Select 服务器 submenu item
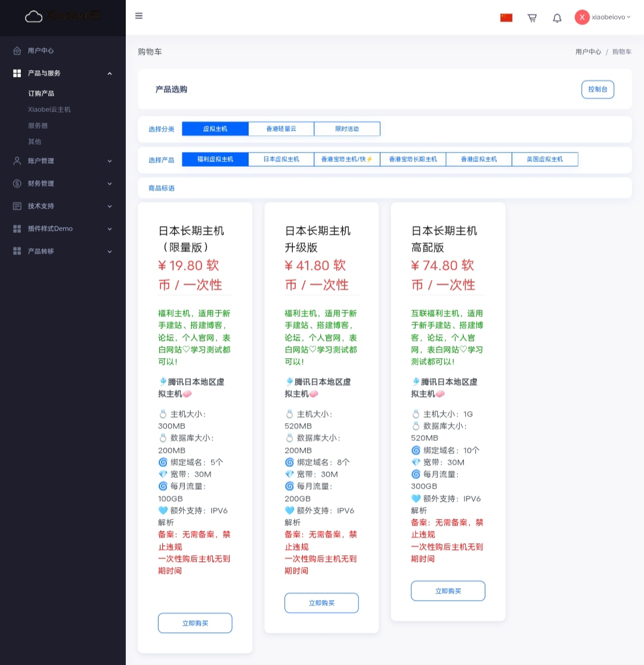 click(38, 126)
